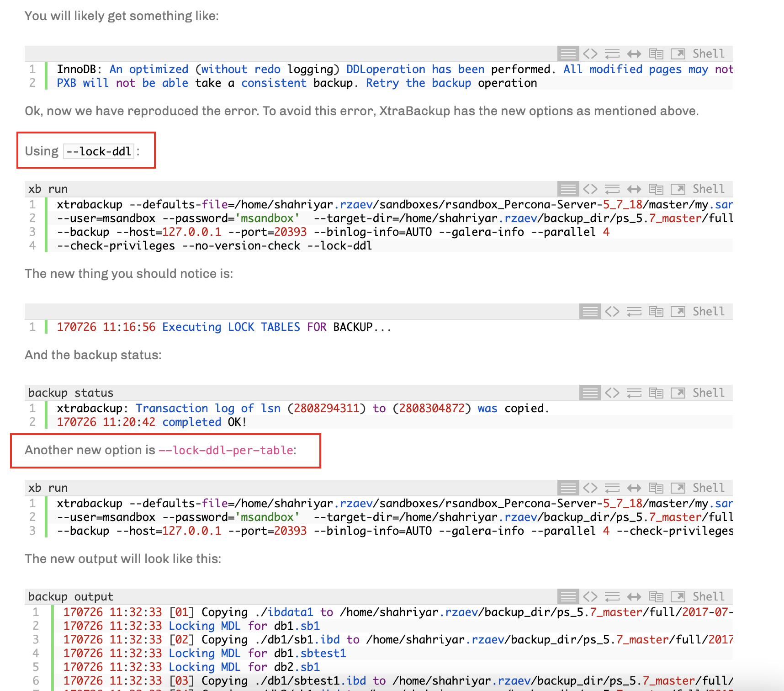Toggle line wrap in the LOCK TABLES block
Image resolution: width=784 pixels, height=691 pixels.
[634, 312]
